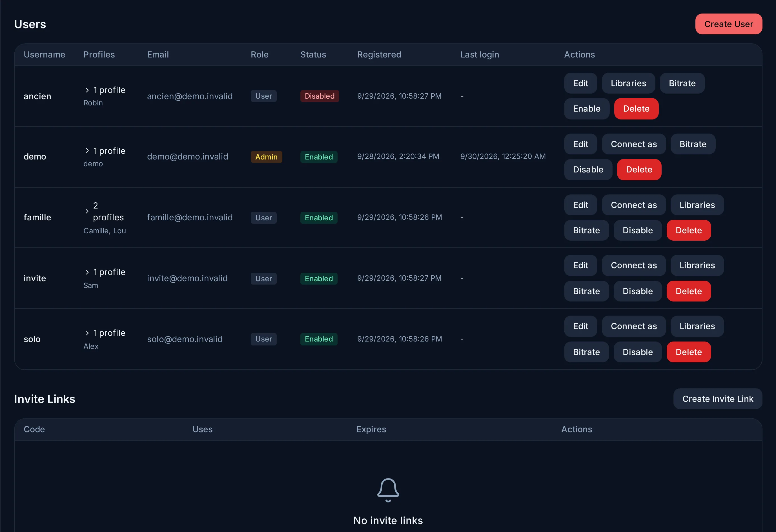Viewport: 776px width, 532px height.
Task: Click the ancien@demo.invalid email
Action: (x=190, y=96)
